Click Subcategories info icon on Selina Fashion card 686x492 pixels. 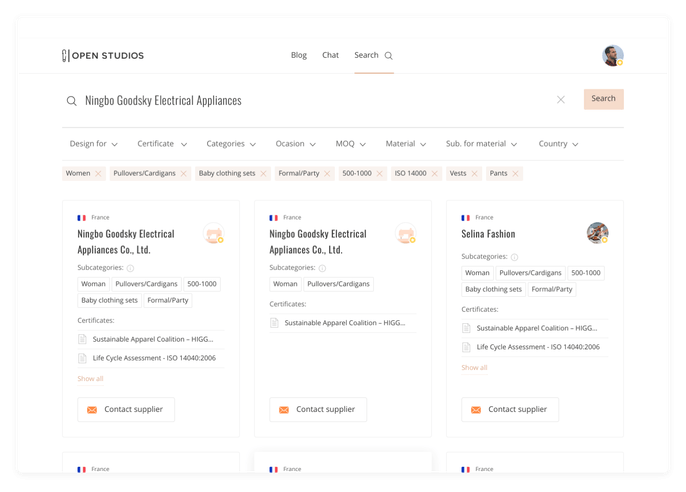[514, 257]
